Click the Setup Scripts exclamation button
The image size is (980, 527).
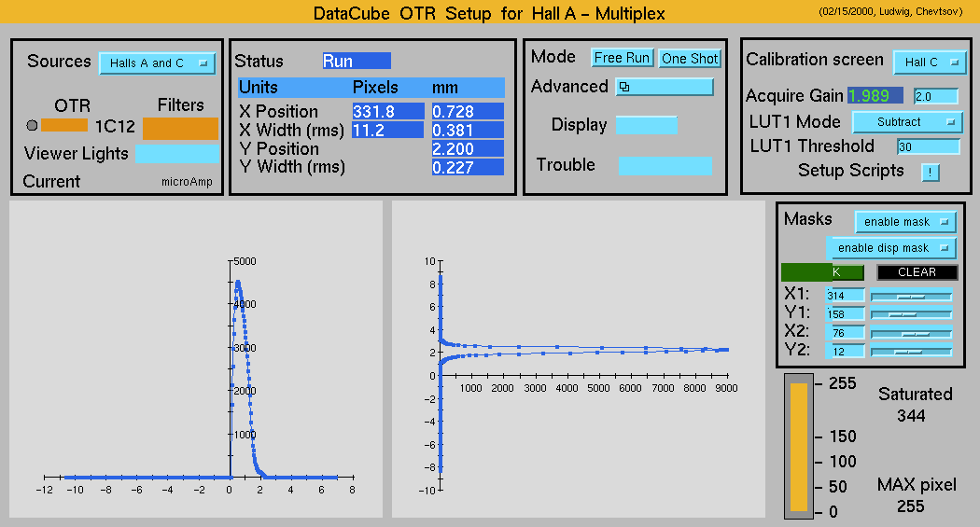click(931, 172)
